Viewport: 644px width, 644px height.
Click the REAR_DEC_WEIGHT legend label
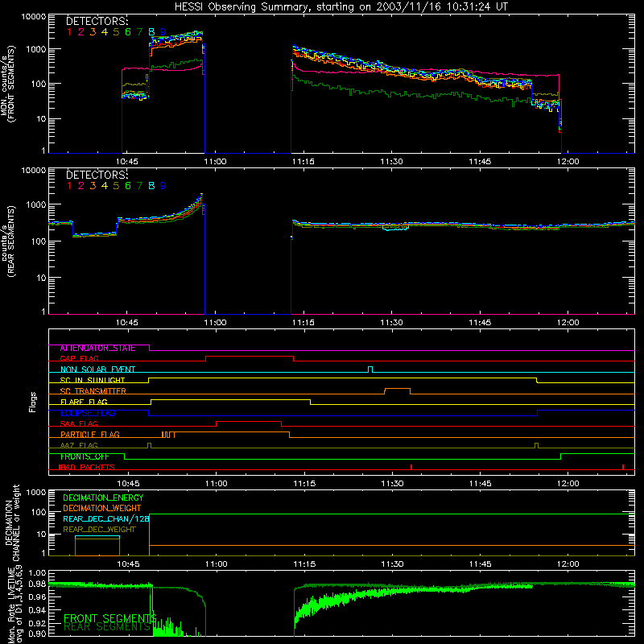coord(99,530)
